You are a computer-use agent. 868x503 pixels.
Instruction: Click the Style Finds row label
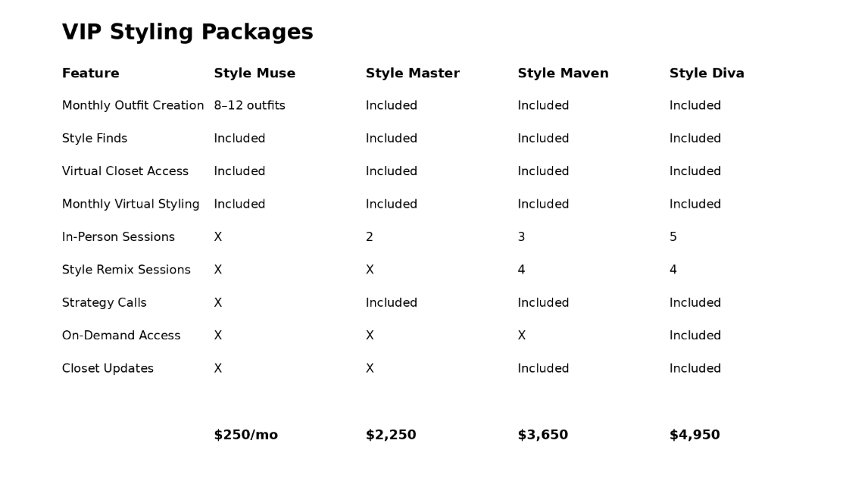tap(95, 139)
